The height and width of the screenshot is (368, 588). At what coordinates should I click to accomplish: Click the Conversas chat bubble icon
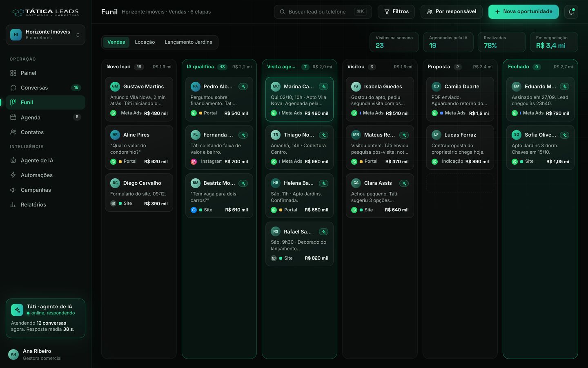point(13,88)
